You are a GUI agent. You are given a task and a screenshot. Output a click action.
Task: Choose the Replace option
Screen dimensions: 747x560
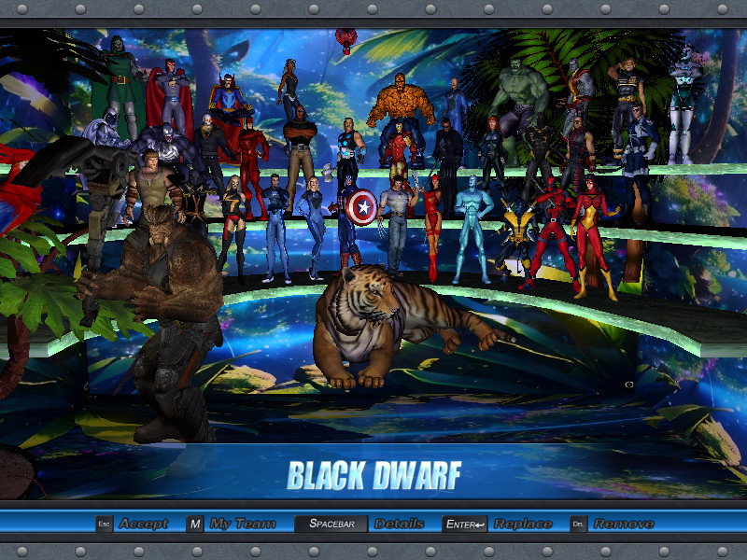coord(523,524)
